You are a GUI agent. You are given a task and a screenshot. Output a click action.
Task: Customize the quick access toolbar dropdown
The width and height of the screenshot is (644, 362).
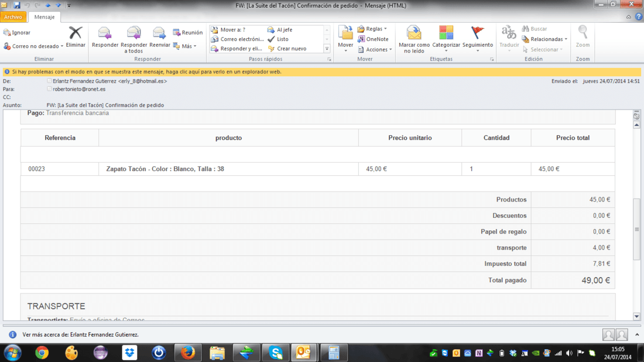pos(68,5)
